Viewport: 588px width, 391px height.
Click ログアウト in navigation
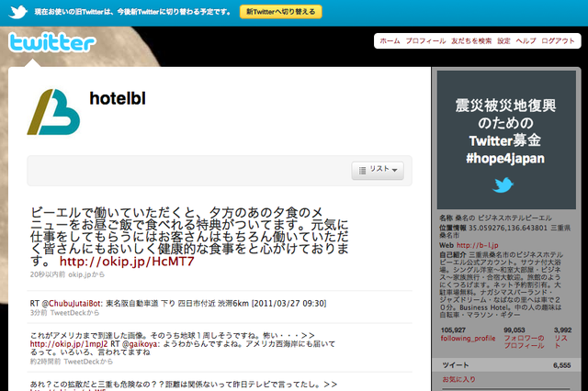[558, 40]
